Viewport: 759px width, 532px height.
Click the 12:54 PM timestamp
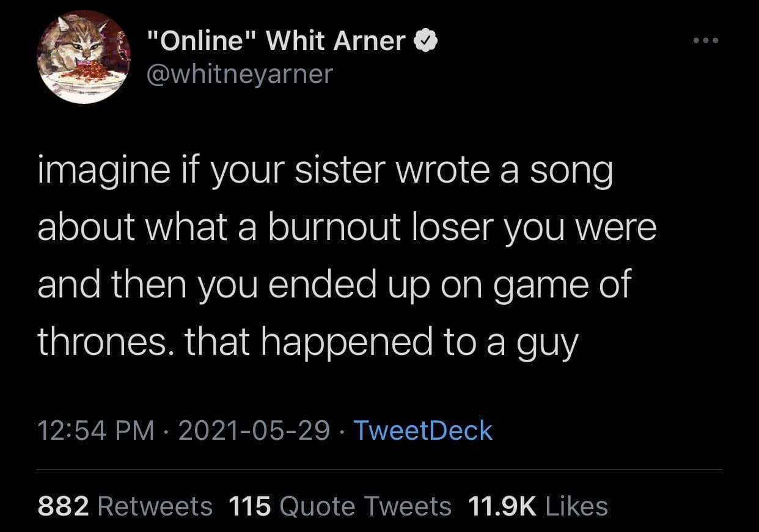[x=97, y=430]
